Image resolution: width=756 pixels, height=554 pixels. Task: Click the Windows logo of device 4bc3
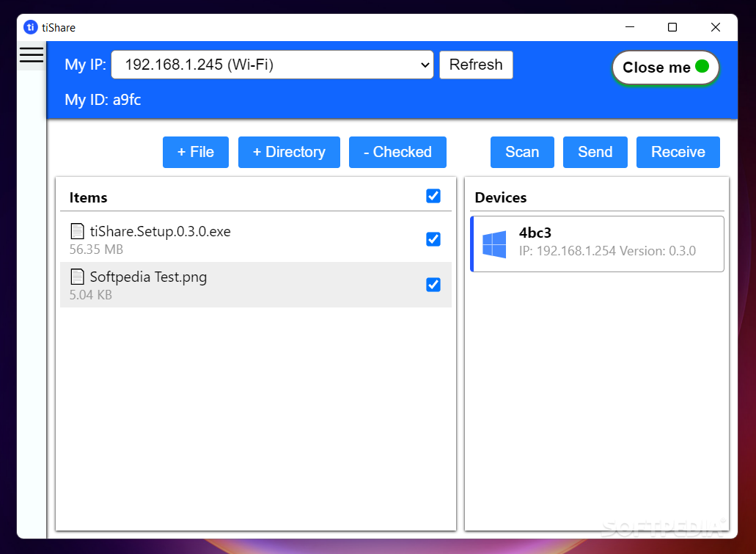(x=494, y=244)
